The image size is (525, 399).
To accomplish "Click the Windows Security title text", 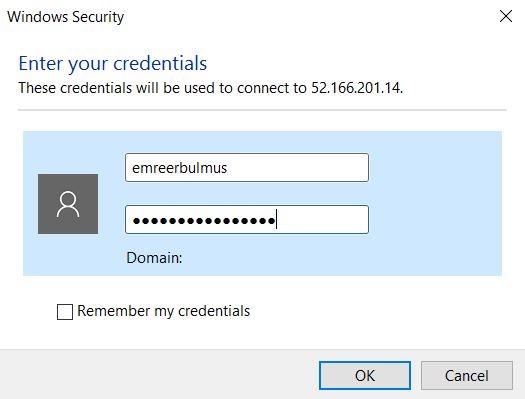I will point(66,17).
